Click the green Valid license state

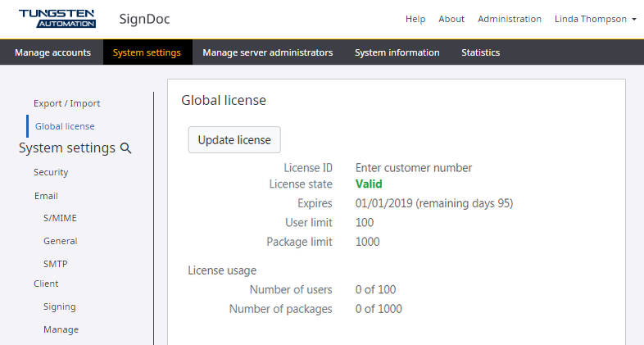(369, 184)
